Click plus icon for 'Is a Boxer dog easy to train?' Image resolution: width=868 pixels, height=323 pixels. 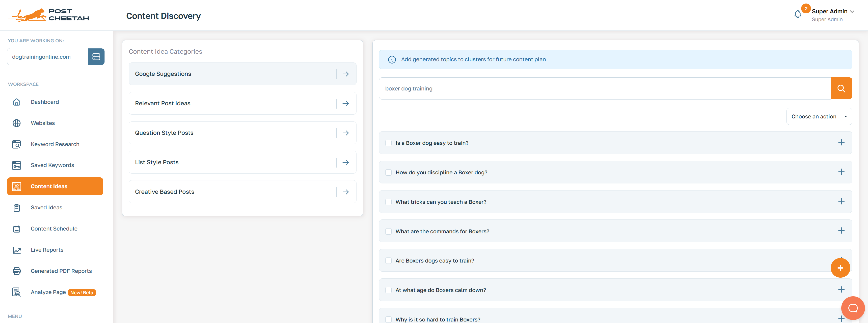[841, 142]
